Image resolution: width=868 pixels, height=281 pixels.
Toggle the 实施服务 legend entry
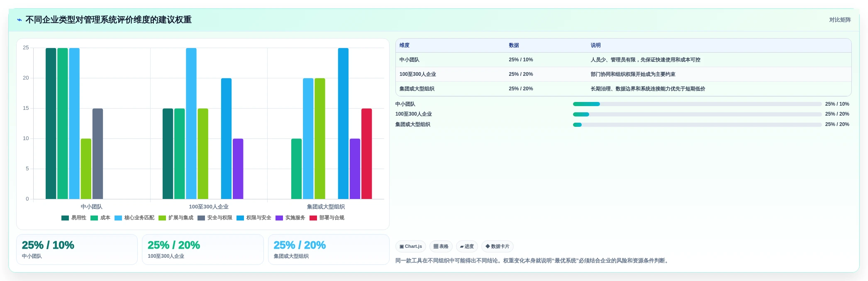pos(290,218)
